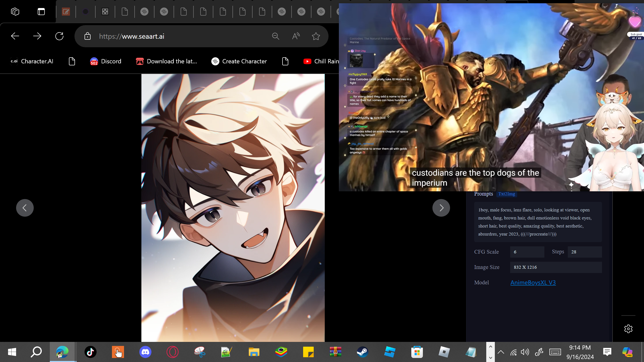Open File Explorer from the taskbar

coord(254,352)
